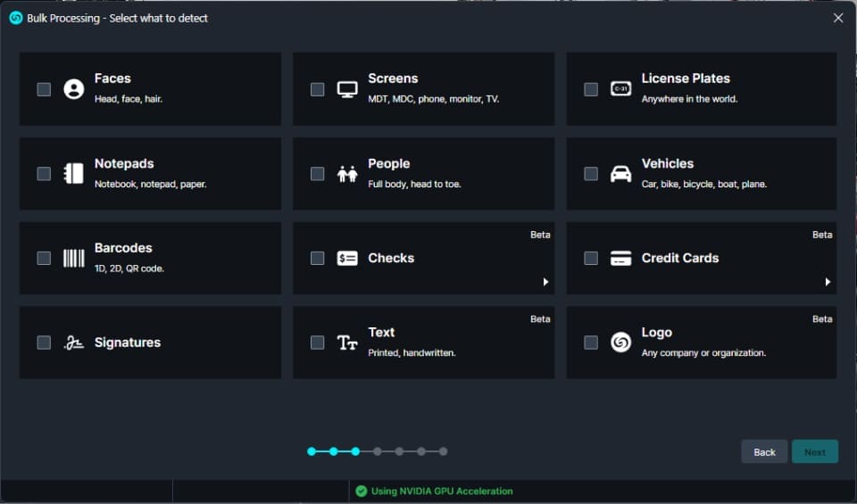This screenshot has width=857, height=504.
Task: Click the Next button
Action: coord(814,452)
